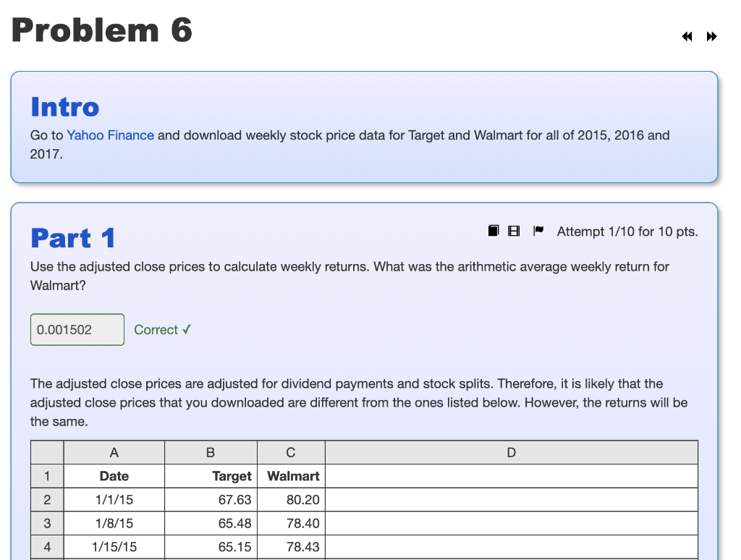Select row number 3 header
The width and height of the screenshot is (741, 560).
(47, 523)
